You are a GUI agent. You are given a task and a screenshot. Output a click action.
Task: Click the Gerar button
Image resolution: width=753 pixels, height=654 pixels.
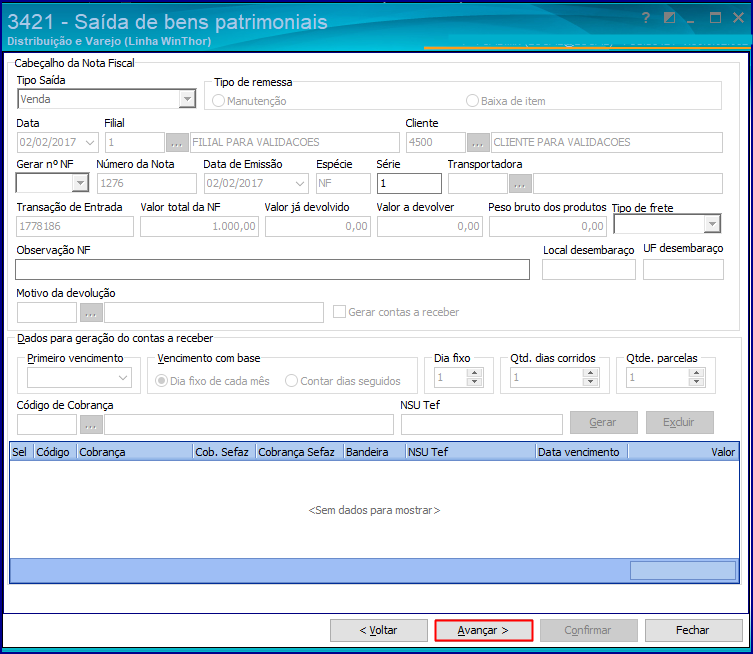click(x=603, y=423)
